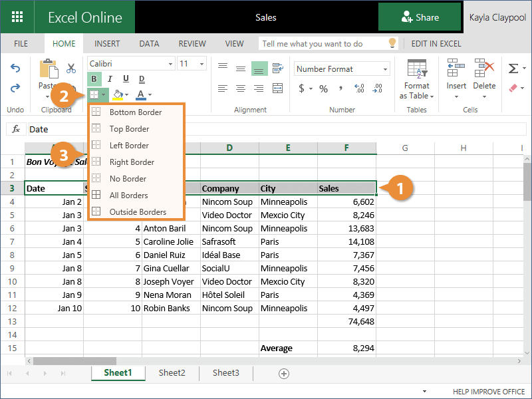This screenshot has height=399, width=532.
Task: Toggle Italic formatting
Action: click(109, 79)
